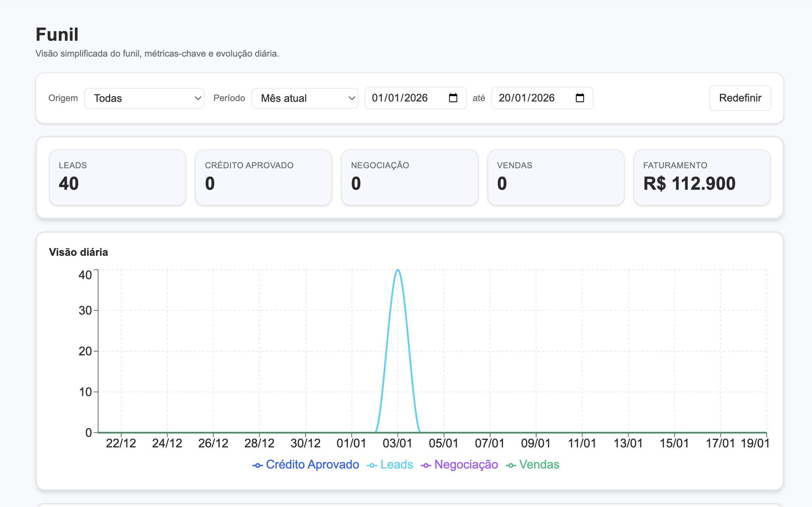Open the Origem dropdown showing Todas
This screenshot has width=812, height=507.
tap(144, 98)
